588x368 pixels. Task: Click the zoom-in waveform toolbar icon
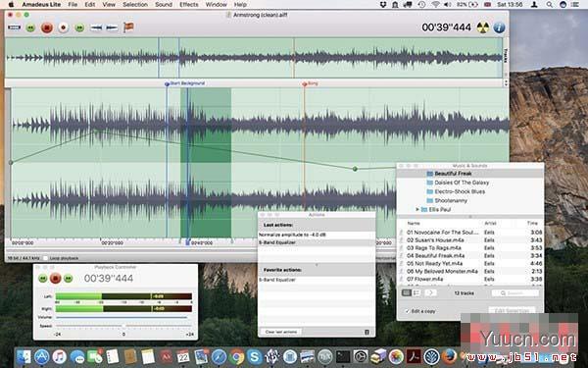click(x=96, y=27)
